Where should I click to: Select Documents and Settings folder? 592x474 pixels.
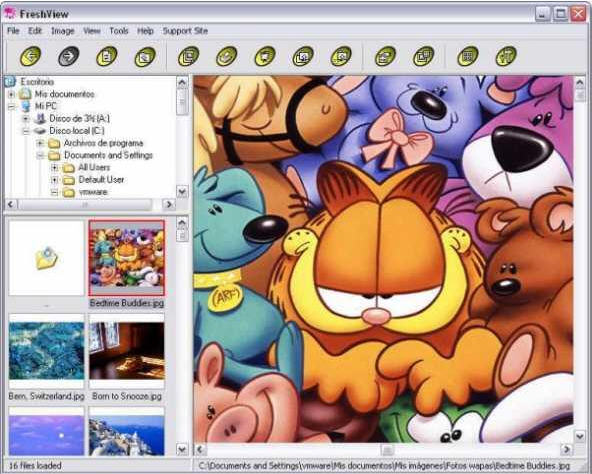point(108,155)
